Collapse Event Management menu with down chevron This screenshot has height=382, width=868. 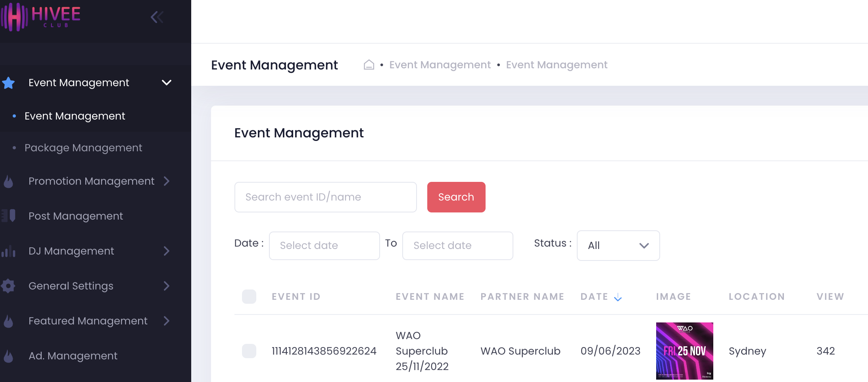167,83
